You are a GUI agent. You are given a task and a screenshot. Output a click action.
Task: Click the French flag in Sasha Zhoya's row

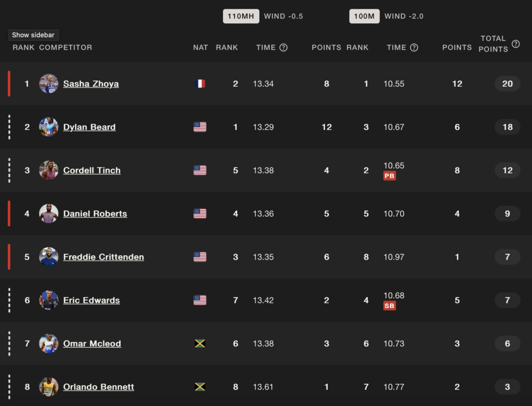pos(200,84)
